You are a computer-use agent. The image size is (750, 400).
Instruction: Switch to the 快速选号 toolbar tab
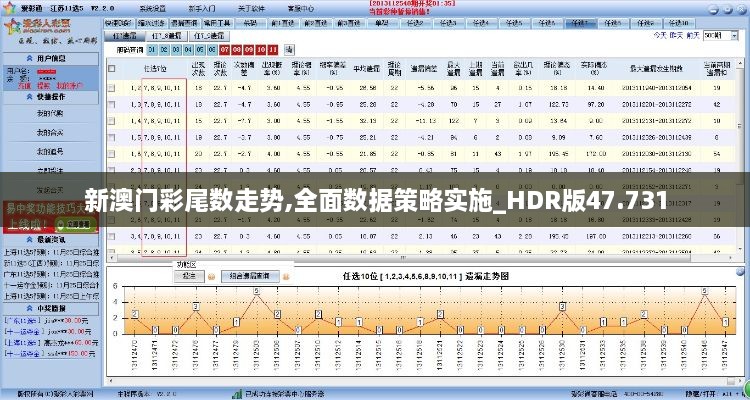tap(119, 23)
